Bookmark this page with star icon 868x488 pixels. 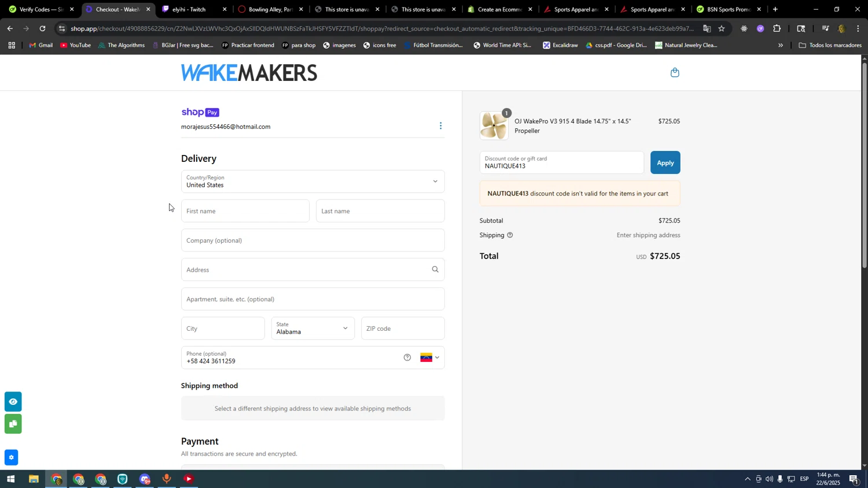coord(722,28)
